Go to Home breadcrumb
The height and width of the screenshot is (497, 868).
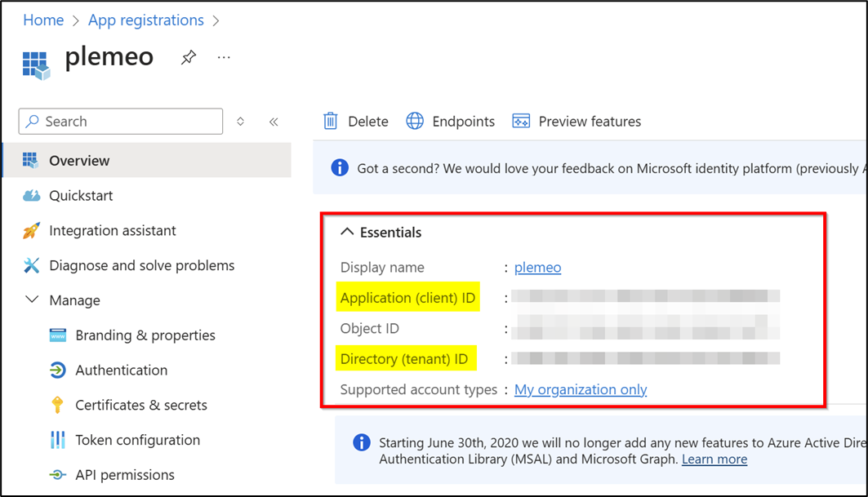pyautogui.click(x=43, y=20)
